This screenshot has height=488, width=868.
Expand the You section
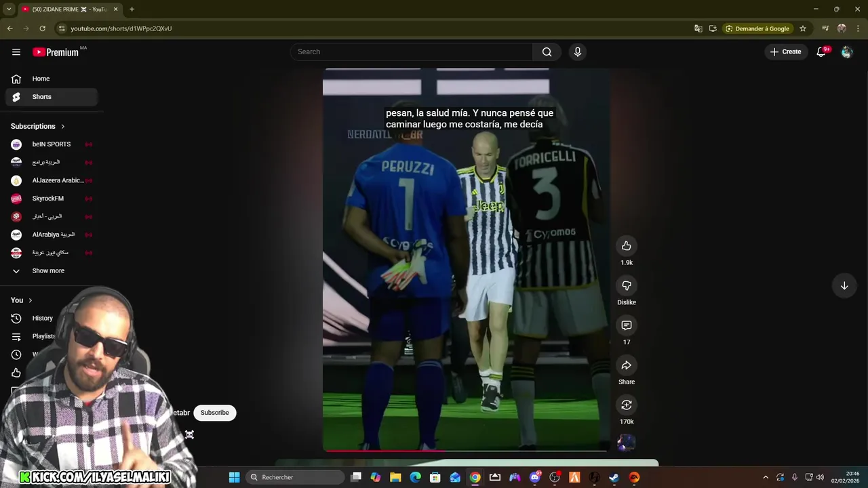pyautogui.click(x=22, y=300)
